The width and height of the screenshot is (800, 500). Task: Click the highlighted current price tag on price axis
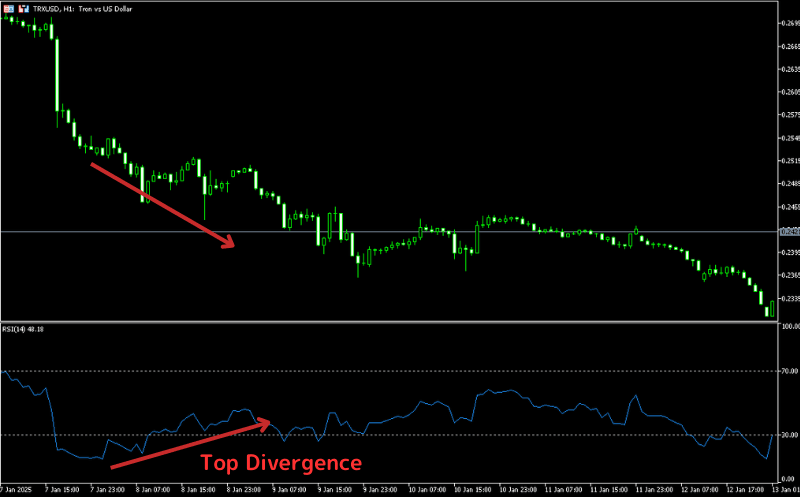point(789,232)
